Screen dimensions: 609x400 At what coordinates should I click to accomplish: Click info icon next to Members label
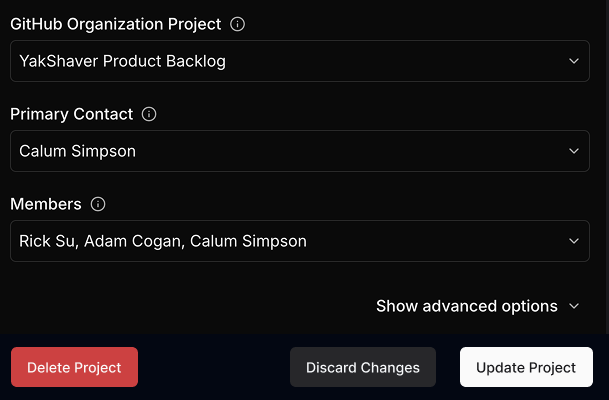pyautogui.click(x=98, y=204)
